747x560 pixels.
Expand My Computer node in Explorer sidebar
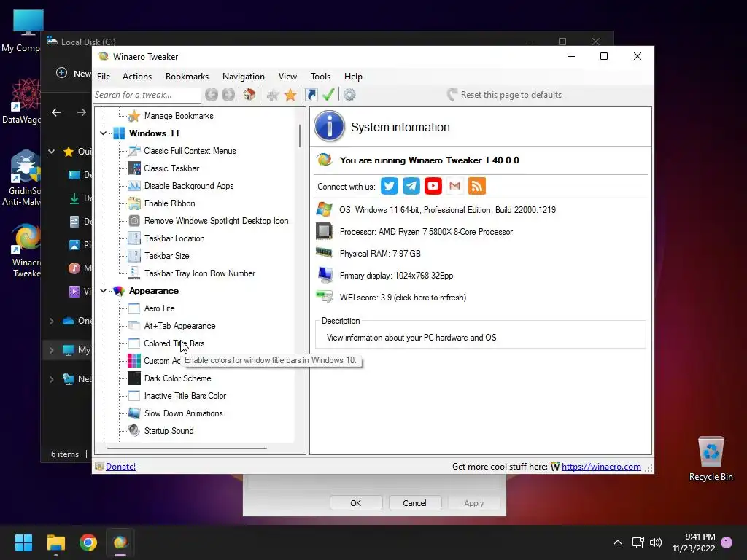coord(52,350)
